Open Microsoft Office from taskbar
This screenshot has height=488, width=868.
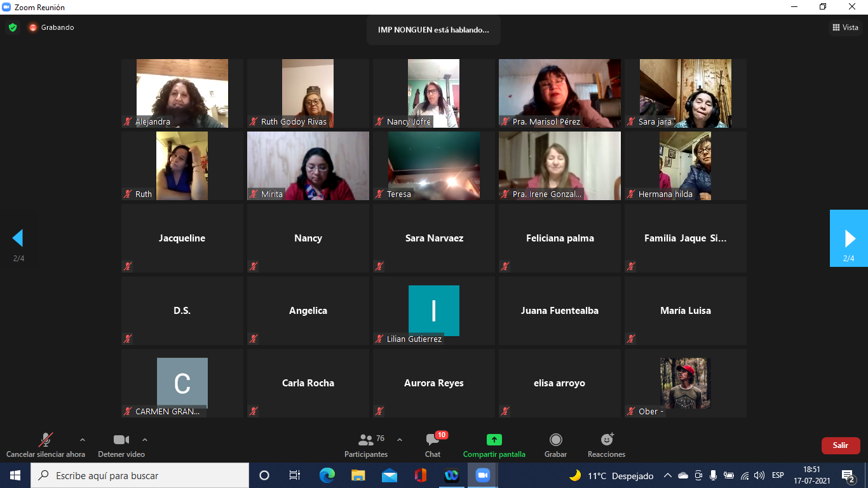(420, 475)
